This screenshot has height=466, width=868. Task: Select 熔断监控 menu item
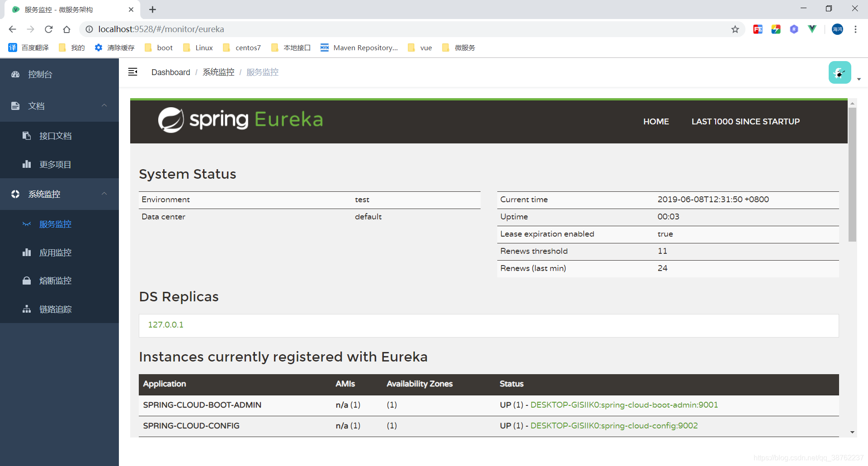pyautogui.click(x=59, y=281)
